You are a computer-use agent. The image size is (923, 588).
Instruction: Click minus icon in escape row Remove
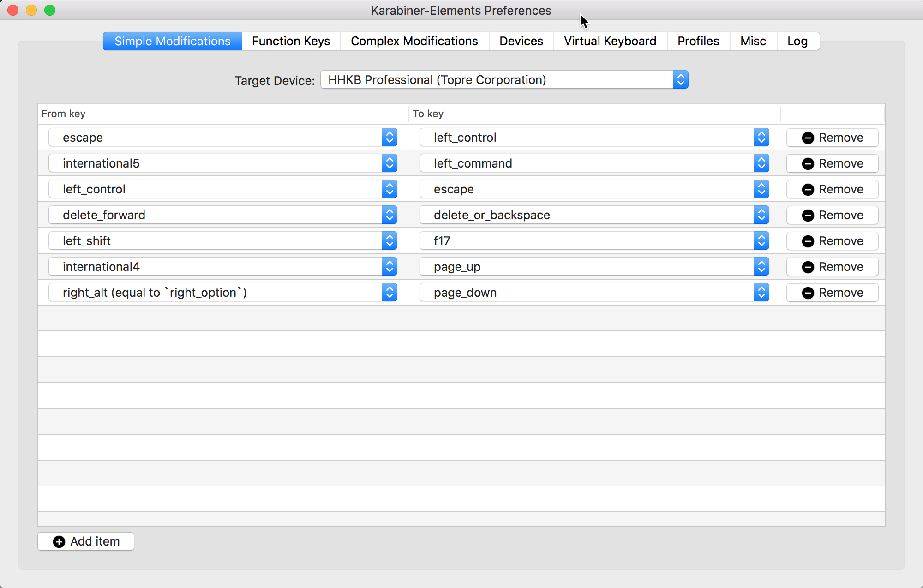808,138
